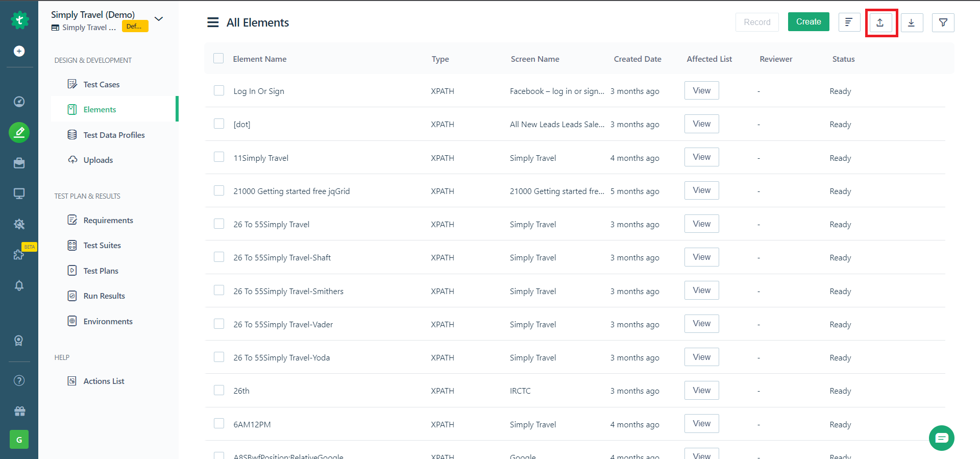
Task: Open the briefcase icon in sidebar
Action: [x=19, y=163]
